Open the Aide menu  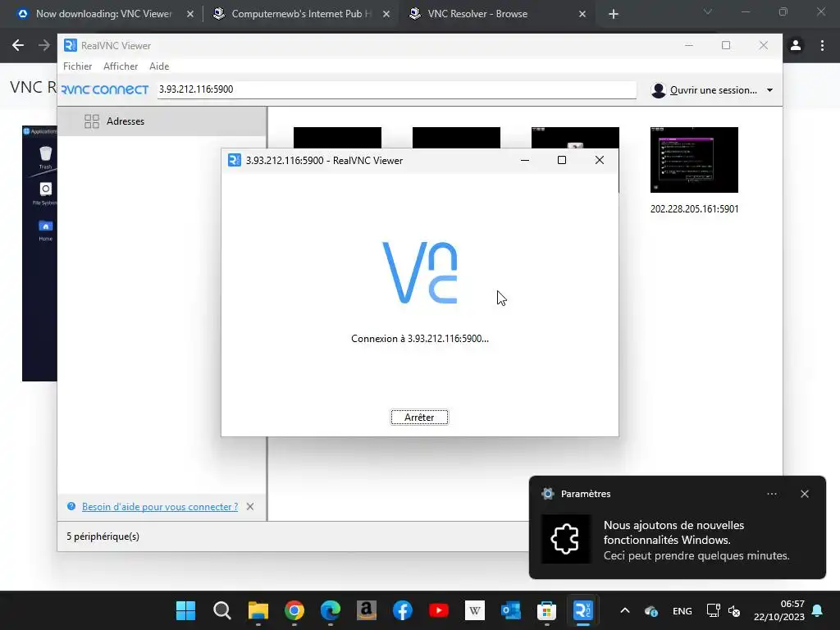tap(159, 66)
